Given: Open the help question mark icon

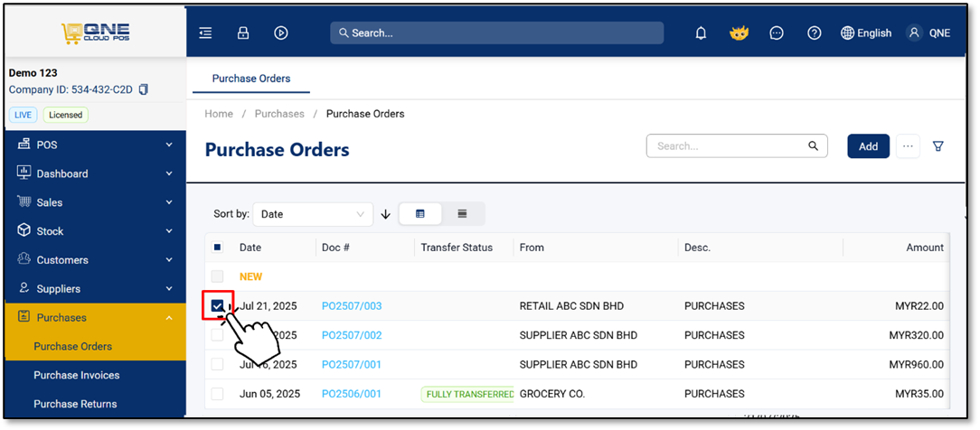Looking at the screenshot, I should [x=814, y=33].
